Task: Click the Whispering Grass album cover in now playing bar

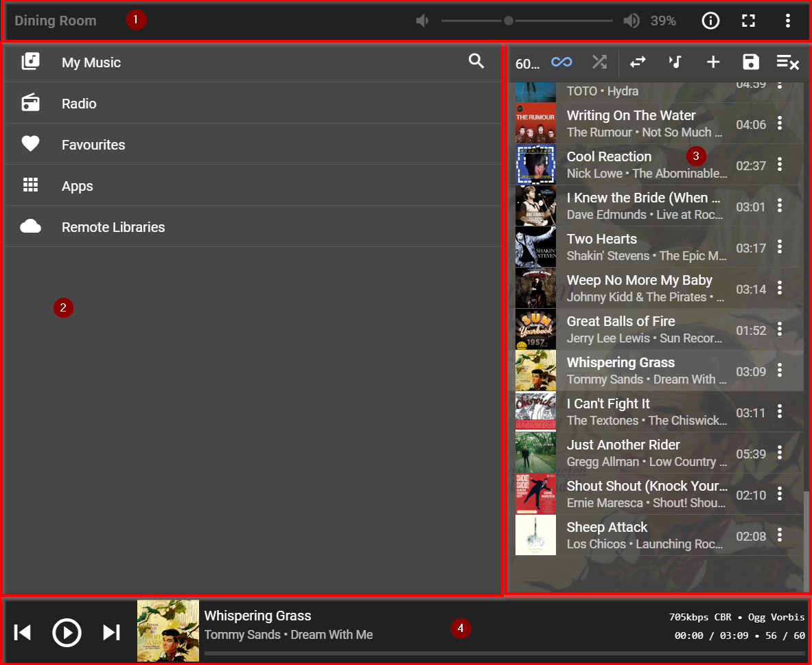Action: [168, 631]
